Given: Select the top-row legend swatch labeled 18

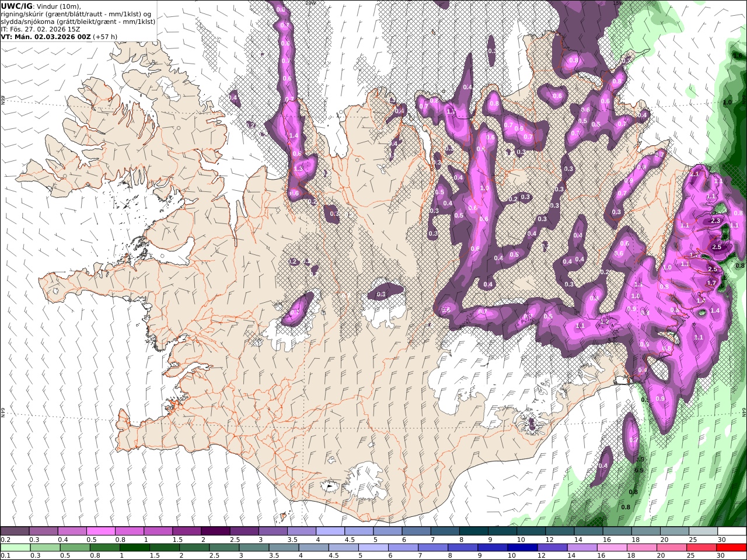Looking at the screenshot, I should pyautogui.click(x=645, y=531).
